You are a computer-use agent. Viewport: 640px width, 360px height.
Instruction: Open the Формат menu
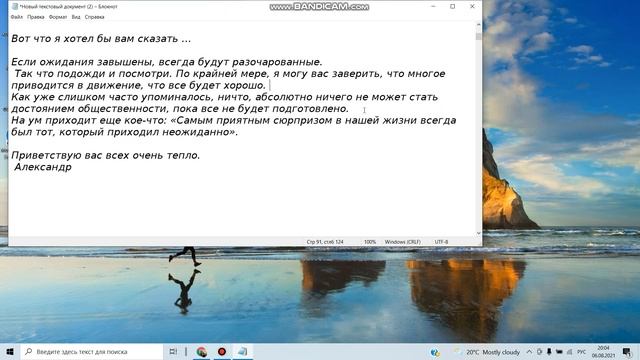click(x=58, y=17)
